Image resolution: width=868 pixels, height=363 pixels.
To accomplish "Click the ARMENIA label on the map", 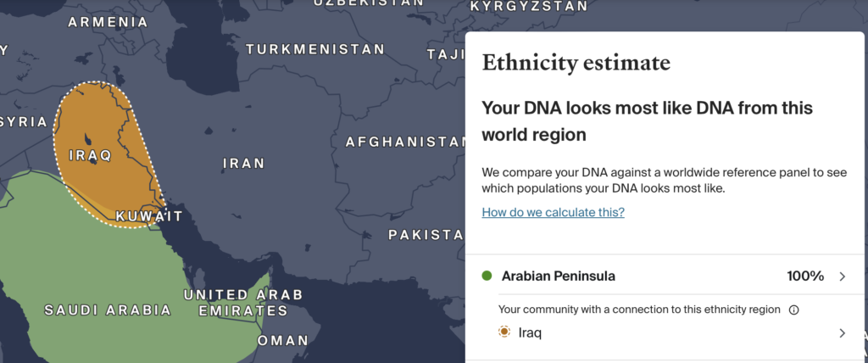I will pos(108,22).
